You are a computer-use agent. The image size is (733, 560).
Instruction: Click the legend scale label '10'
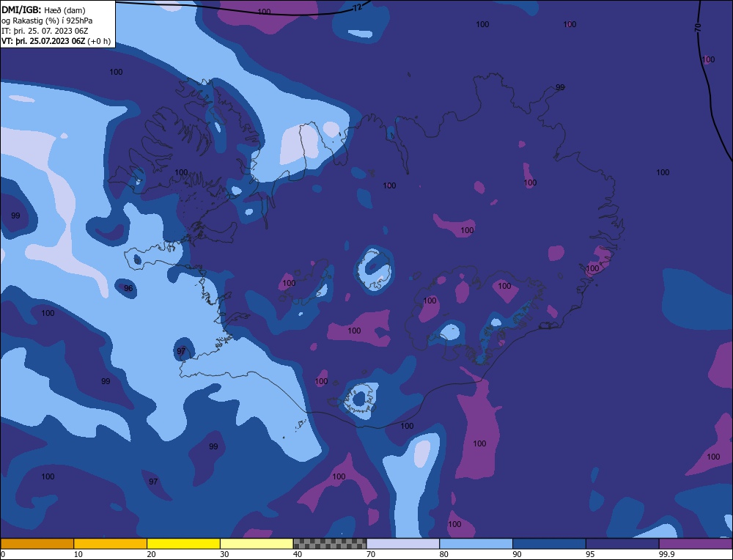tap(78, 554)
